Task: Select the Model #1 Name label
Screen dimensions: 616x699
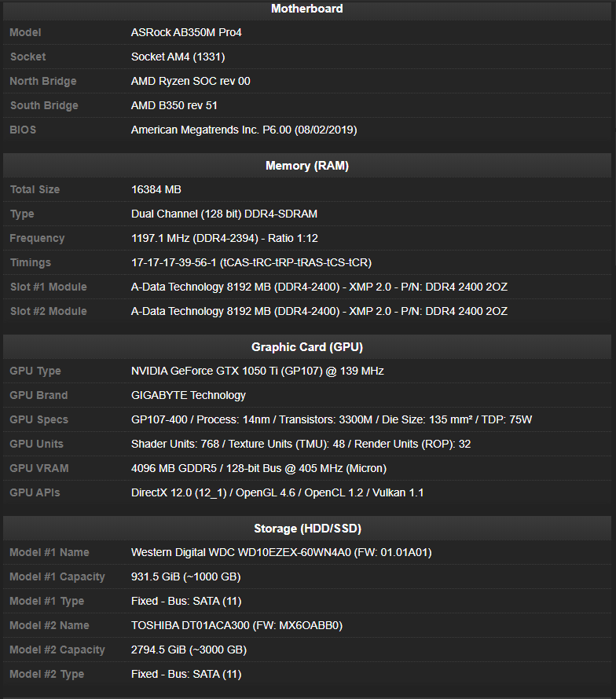Action: tap(49, 553)
